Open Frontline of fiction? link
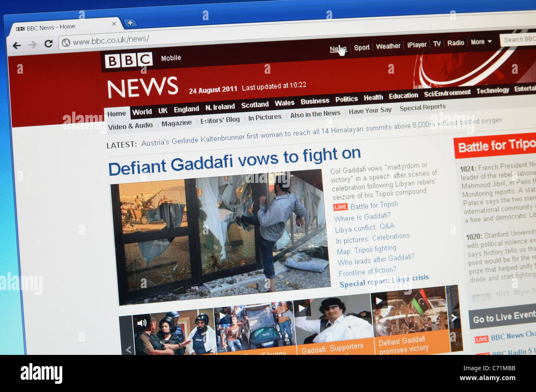This screenshot has width=536, height=392. (x=367, y=271)
